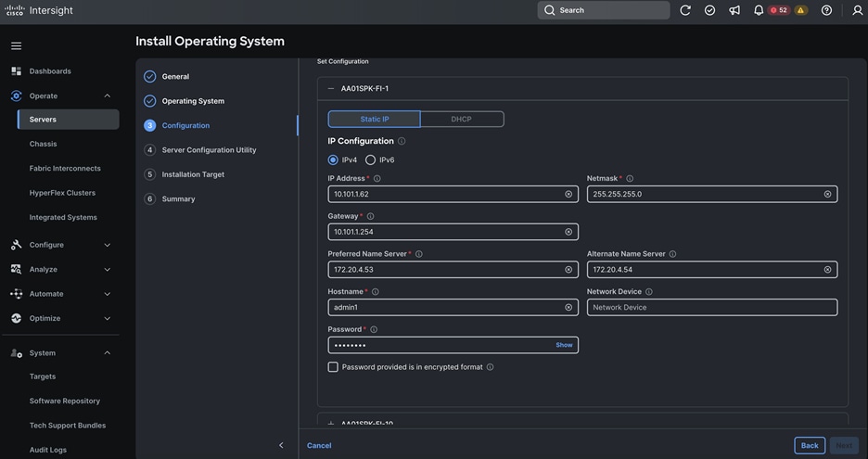Click the info icon next to Hostname
The image size is (868, 459).
376,291
